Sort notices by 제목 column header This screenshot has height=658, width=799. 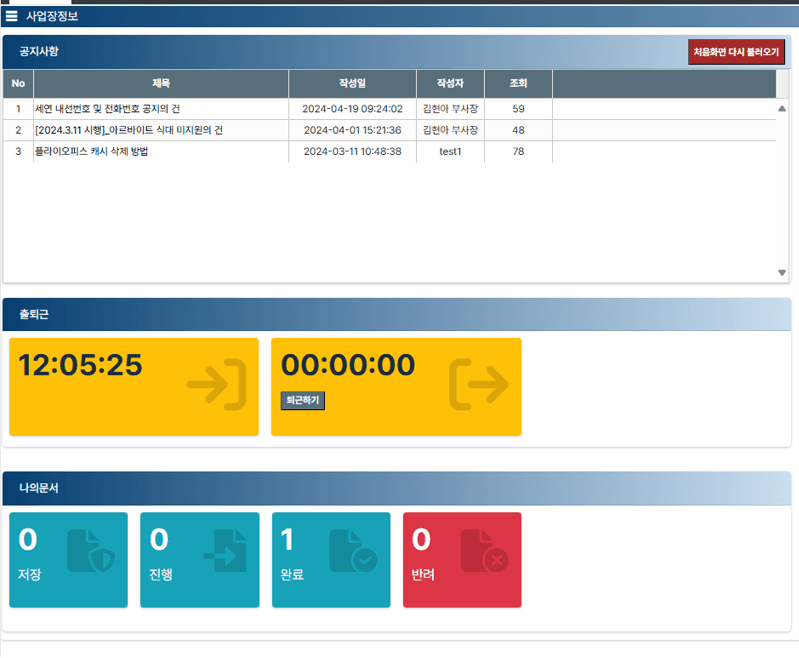click(161, 83)
